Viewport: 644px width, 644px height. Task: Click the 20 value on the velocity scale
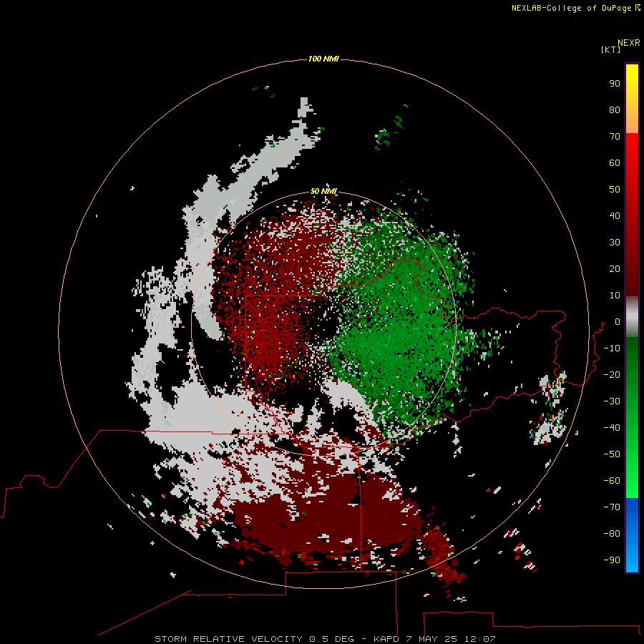coord(615,268)
